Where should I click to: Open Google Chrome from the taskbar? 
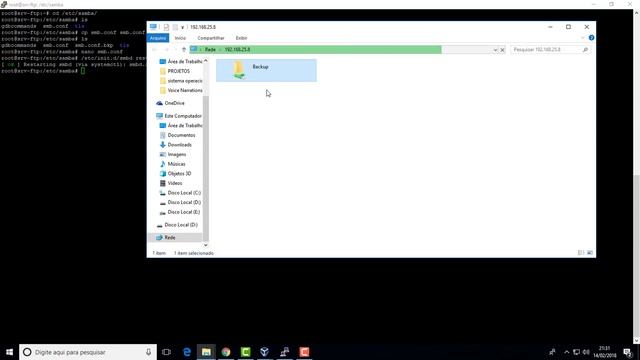point(226,352)
